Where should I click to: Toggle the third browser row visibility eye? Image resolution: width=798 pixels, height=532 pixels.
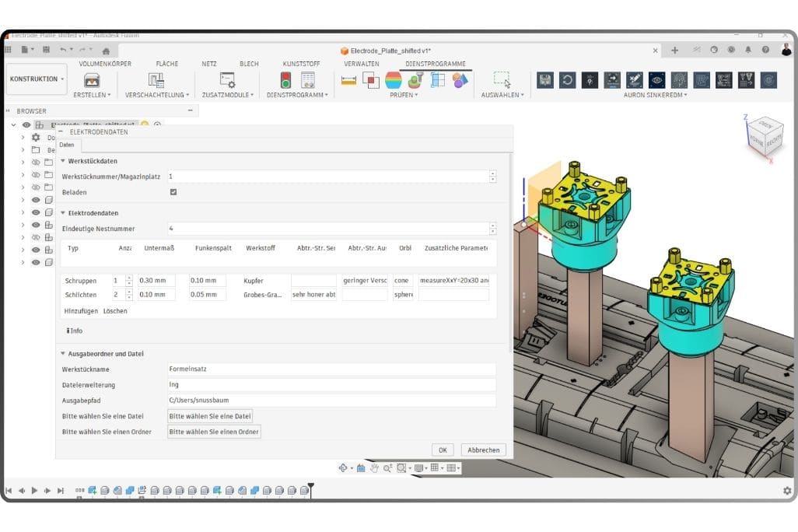pyautogui.click(x=36, y=163)
